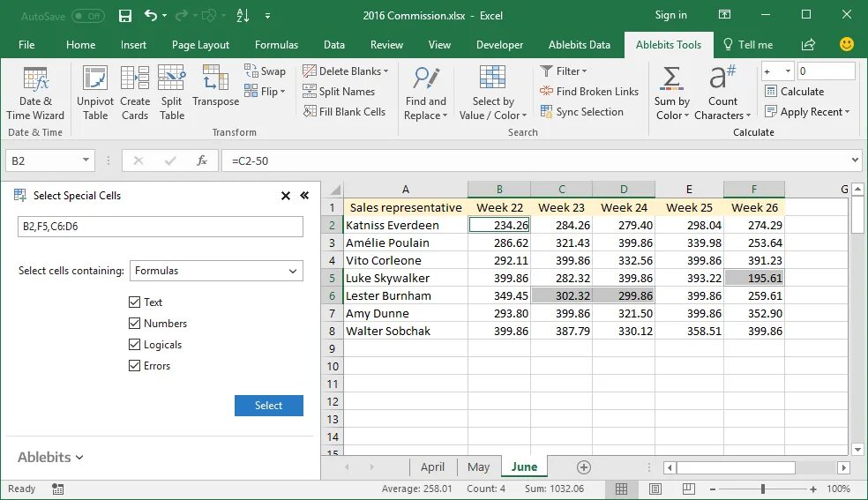Collapse the pane with double chevron
Screen dimensions: 868x500
[304, 195]
